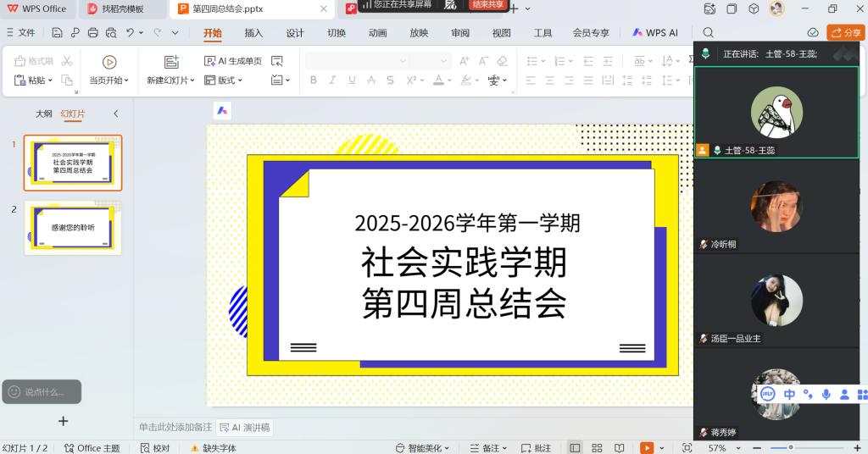Click the search magnifier icon
Viewport: 868px width, 454px height.
(x=709, y=33)
